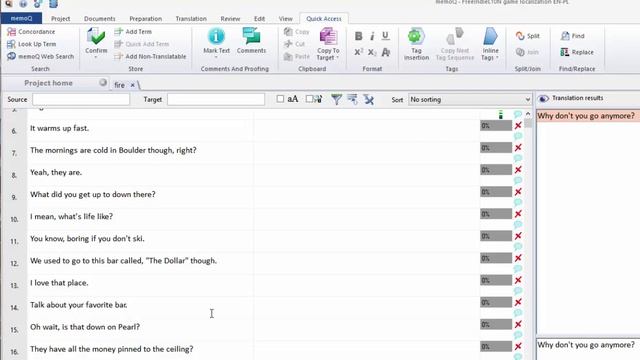640x360 pixels.
Task: Apply superscript formatting
Action: pos(358,52)
